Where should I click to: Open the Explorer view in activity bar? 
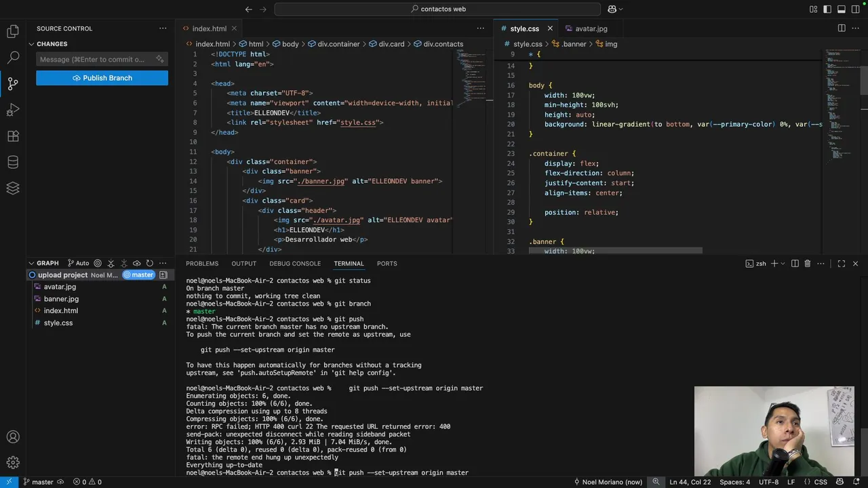click(x=13, y=31)
